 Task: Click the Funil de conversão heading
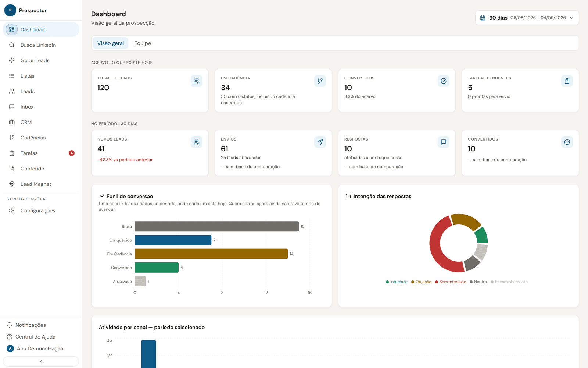(130, 196)
